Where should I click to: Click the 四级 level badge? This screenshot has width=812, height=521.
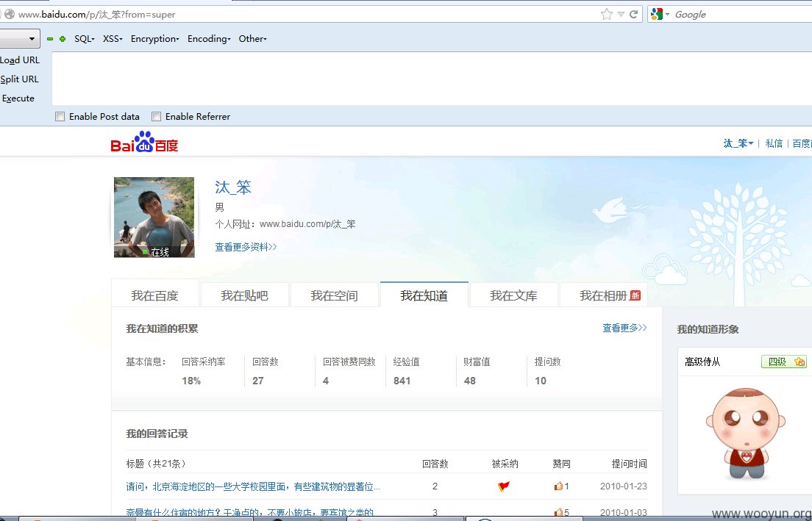[x=783, y=362]
